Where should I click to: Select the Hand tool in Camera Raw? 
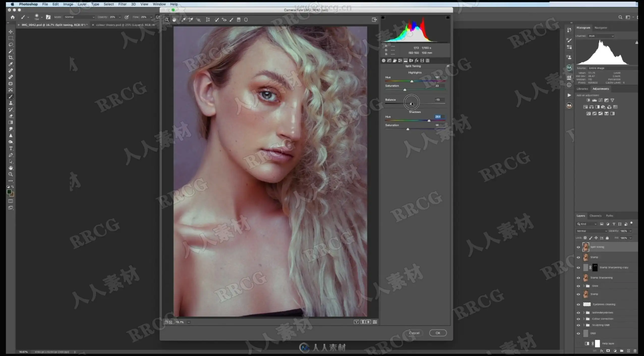174,20
